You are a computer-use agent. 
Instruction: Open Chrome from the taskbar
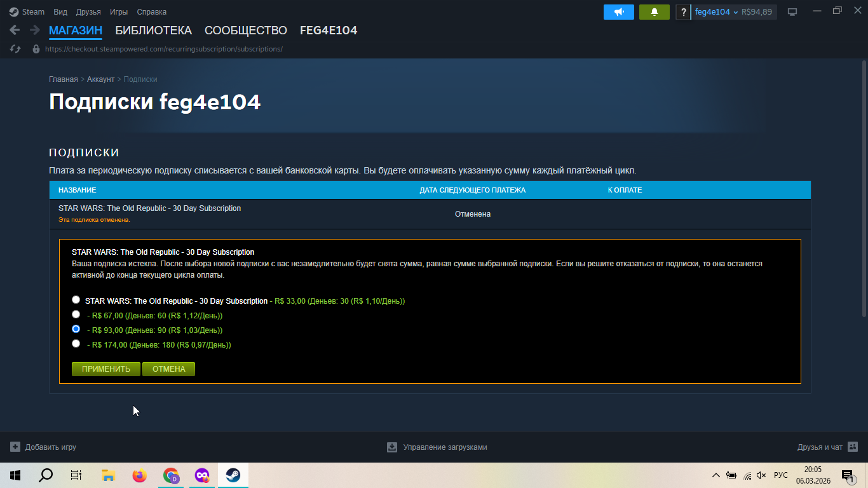coord(170,475)
